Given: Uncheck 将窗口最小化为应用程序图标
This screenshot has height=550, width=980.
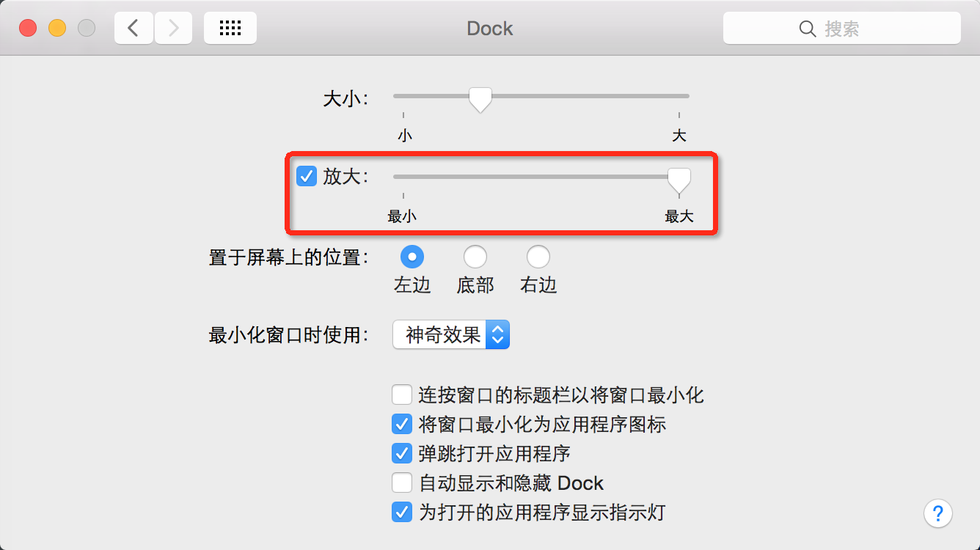Looking at the screenshot, I should tap(401, 424).
